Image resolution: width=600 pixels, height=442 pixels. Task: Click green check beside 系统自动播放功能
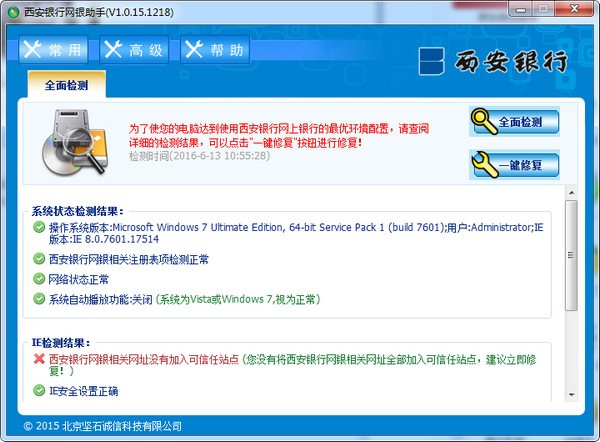pyautogui.click(x=39, y=298)
